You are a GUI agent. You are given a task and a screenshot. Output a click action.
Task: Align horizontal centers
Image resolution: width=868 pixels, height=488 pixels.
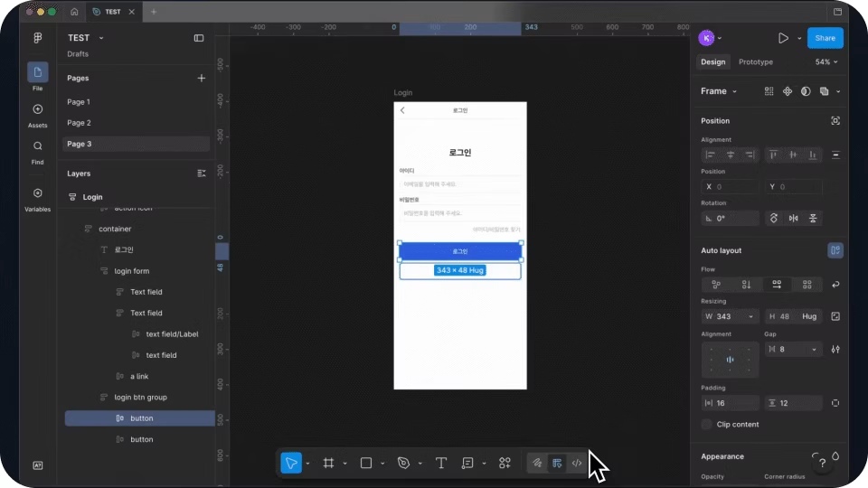coord(731,155)
